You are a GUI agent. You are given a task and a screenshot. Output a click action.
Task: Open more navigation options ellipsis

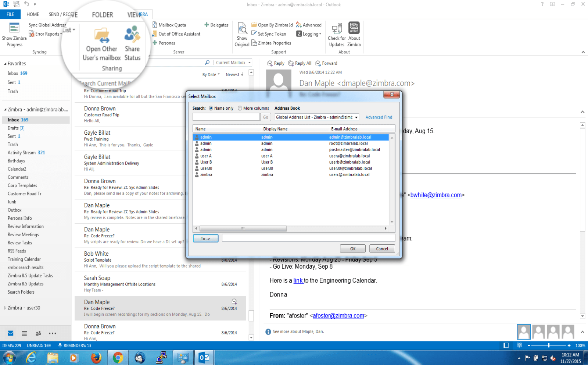tap(53, 333)
